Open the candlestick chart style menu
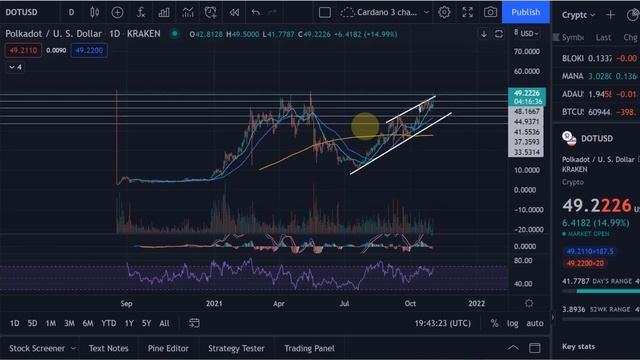640x360 pixels. coord(94,12)
